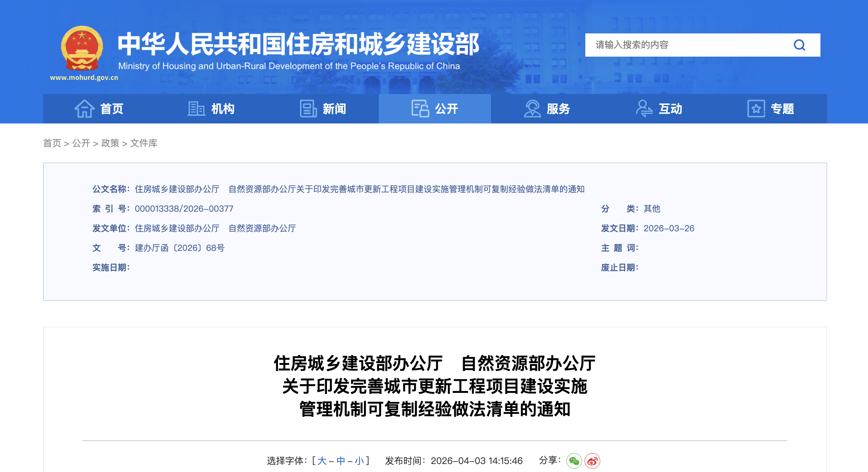Set font size to 大
Viewport: 868px width, 472px height.
tap(322, 461)
